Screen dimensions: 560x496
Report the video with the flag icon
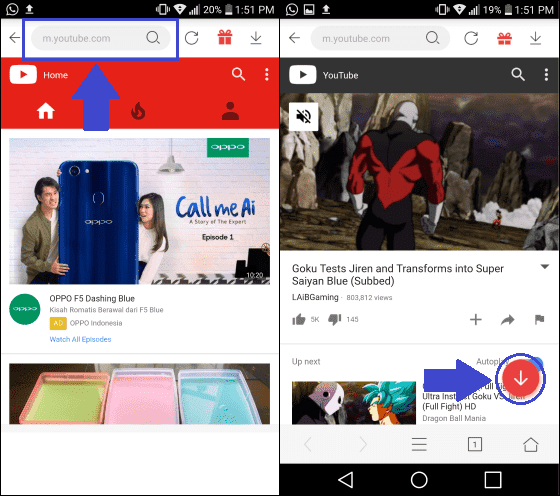click(x=539, y=319)
